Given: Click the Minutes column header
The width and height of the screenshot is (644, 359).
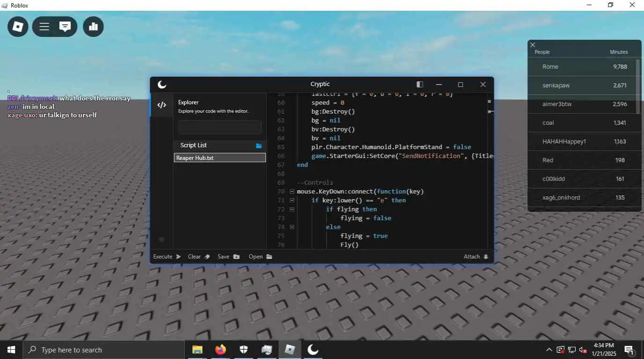Looking at the screenshot, I should click(619, 52).
